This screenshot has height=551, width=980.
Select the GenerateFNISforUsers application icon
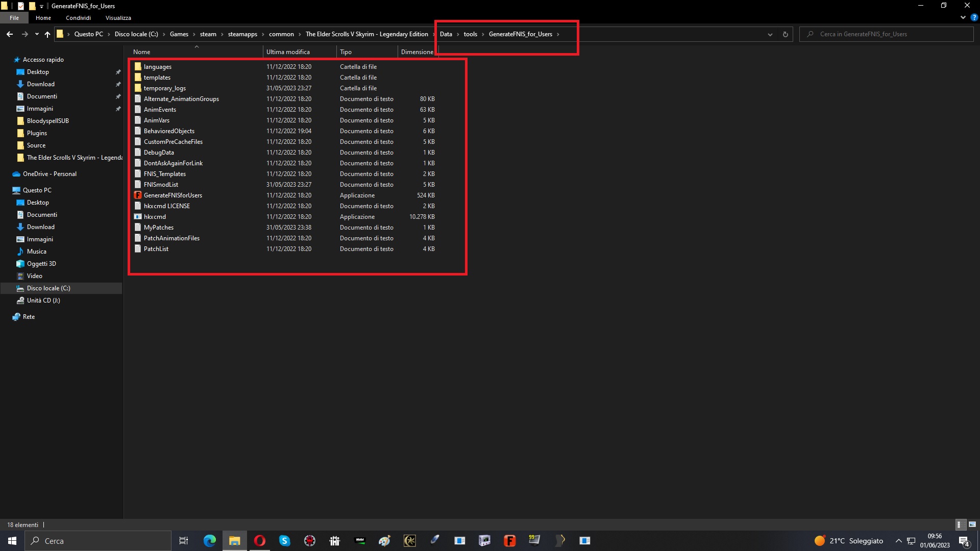pyautogui.click(x=138, y=195)
